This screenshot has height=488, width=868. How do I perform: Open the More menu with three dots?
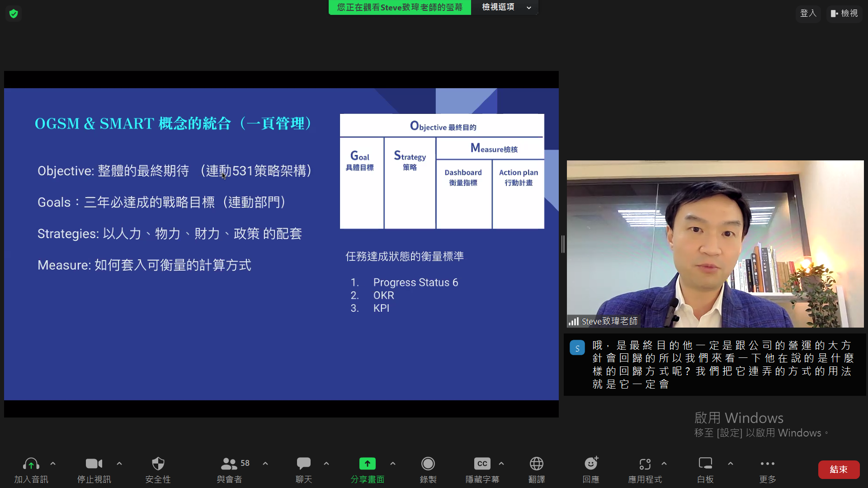click(x=767, y=464)
